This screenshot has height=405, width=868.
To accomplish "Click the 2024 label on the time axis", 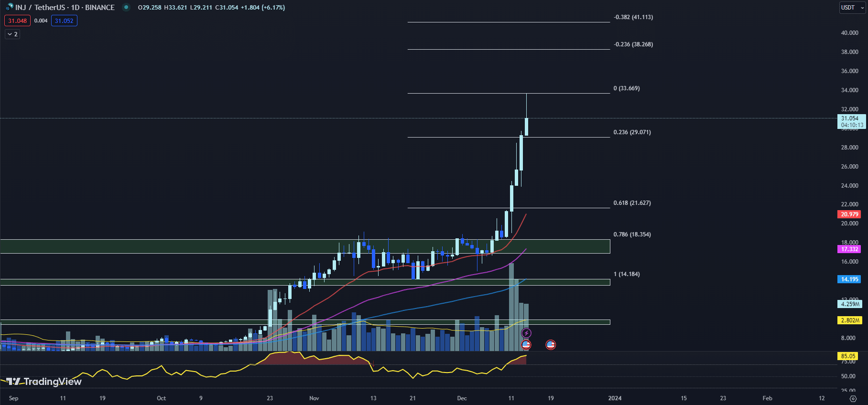I will tap(615, 398).
